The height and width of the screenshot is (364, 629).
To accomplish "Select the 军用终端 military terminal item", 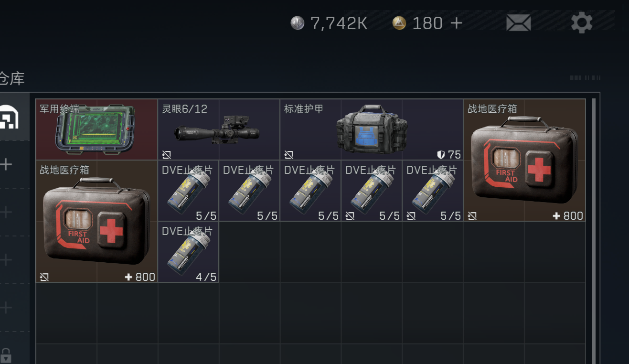I will point(97,129).
